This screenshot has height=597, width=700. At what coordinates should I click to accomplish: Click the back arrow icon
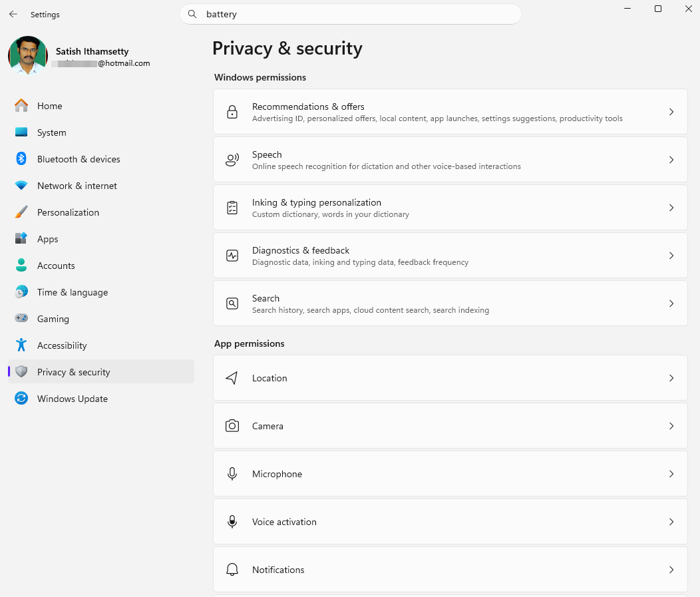click(x=13, y=14)
